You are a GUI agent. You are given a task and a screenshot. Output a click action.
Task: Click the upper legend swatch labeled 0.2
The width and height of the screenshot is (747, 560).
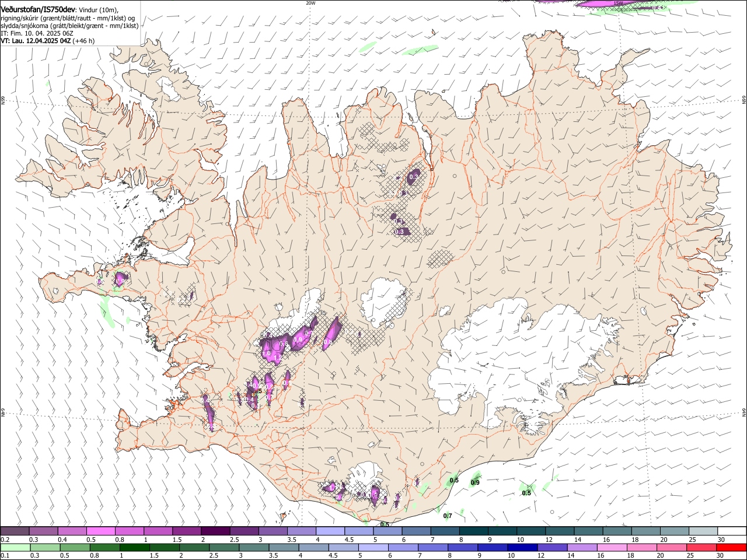[x=15, y=531]
